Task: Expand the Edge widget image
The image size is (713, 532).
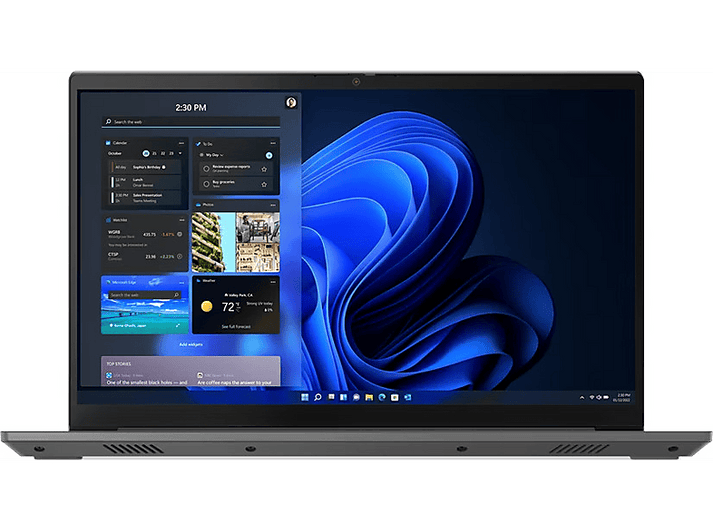Action: [178, 326]
